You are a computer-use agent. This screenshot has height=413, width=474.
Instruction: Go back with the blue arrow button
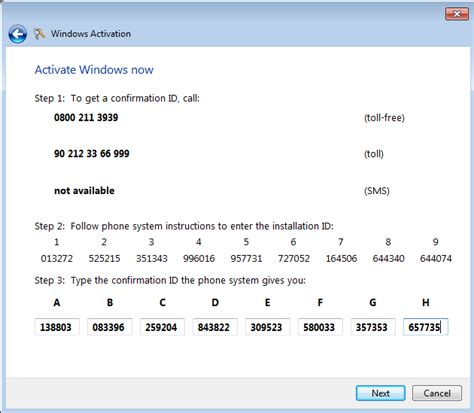click(18, 34)
